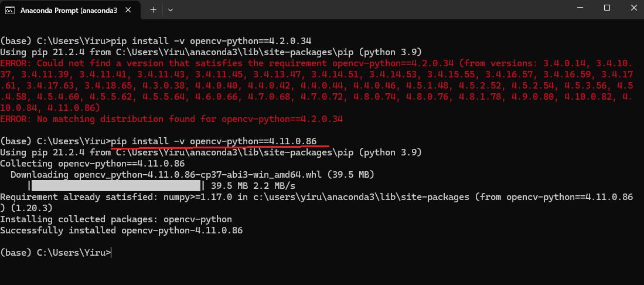Viewport: 644px width, 285px height.
Task: Click the Anaconda Prompt terminal icon in the tab
Action: coord(9,10)
